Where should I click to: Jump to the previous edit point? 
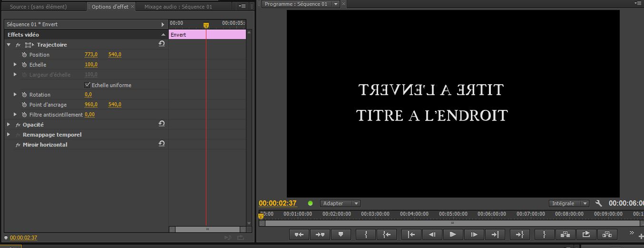pos(411,234)
